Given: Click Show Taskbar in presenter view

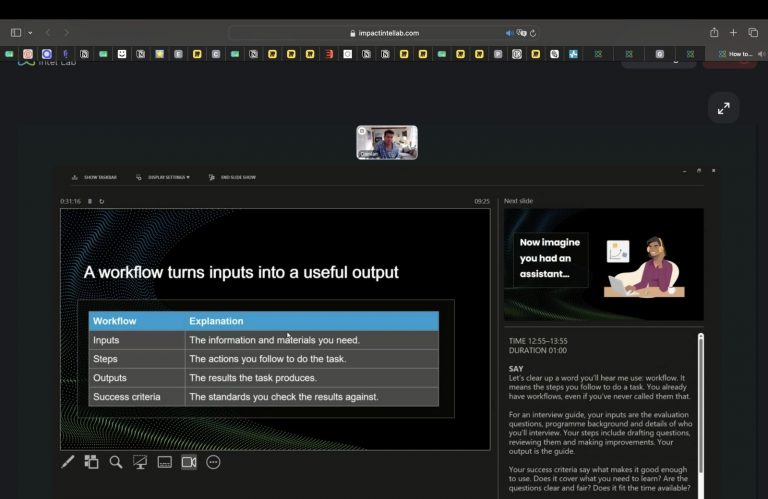Looking at the screenshot, I should click(95, 177).
